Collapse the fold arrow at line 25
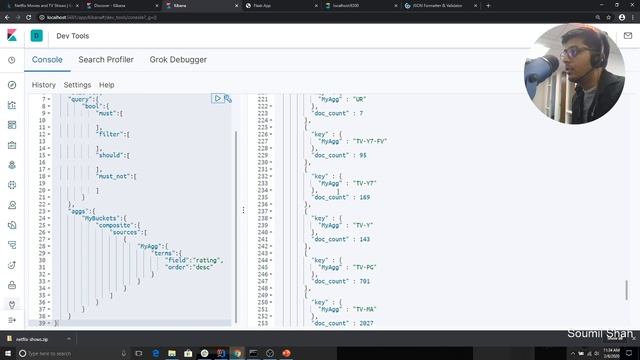640x360 pixels. (49, 225)
